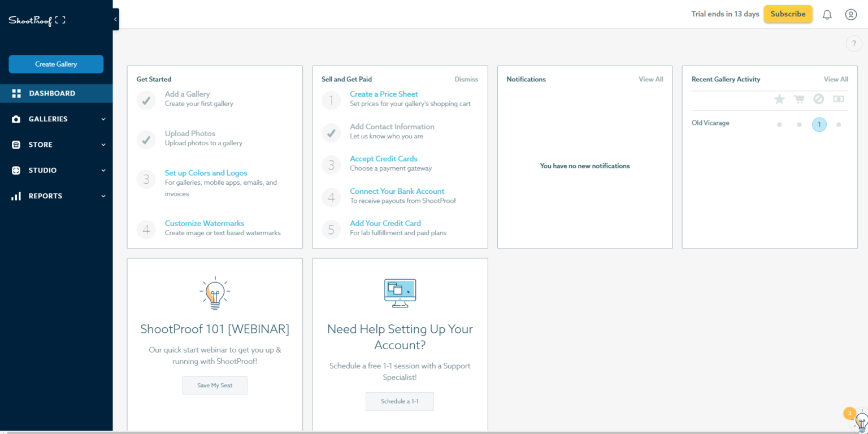Viewport: 868px width, 434px height.
Task: Click the help question mark icon
Action: pos(853,44)
